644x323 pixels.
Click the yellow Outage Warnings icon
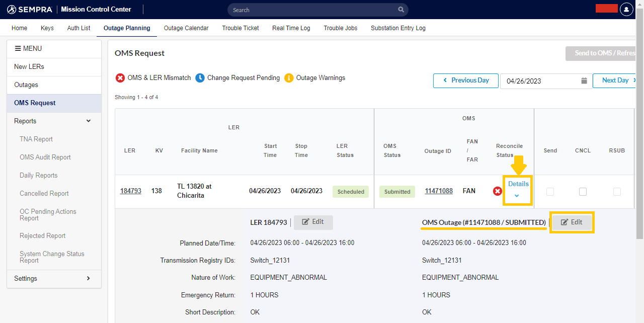pyautogui.click(x=289, y=78)
